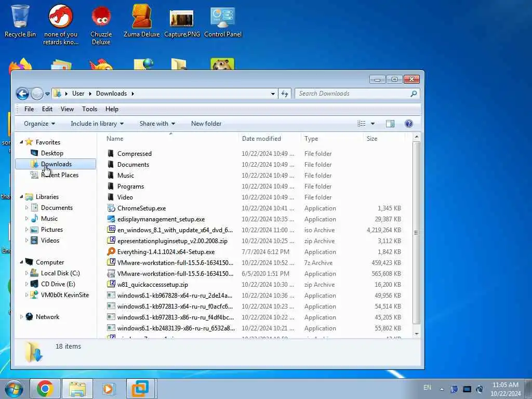This screenshot has width=532, height=399.
Task: Sort by Type column header
Action: (332, 139)
